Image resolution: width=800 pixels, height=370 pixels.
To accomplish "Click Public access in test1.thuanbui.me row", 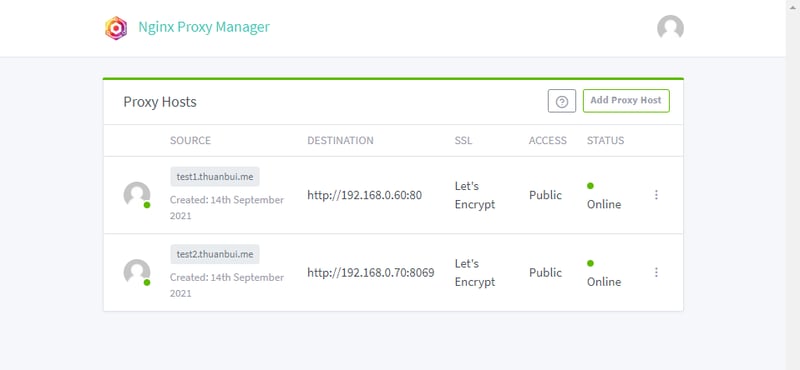I will pyautogui.click(x=545, y=195).
